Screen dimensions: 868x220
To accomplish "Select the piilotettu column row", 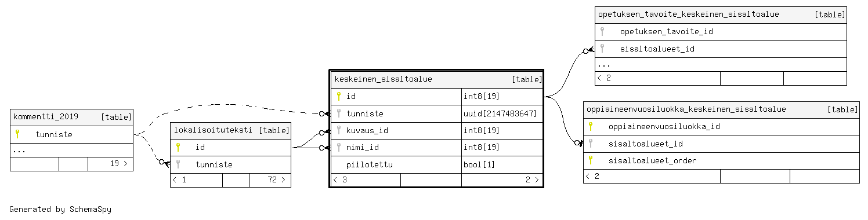I will (x=436, y=164).
